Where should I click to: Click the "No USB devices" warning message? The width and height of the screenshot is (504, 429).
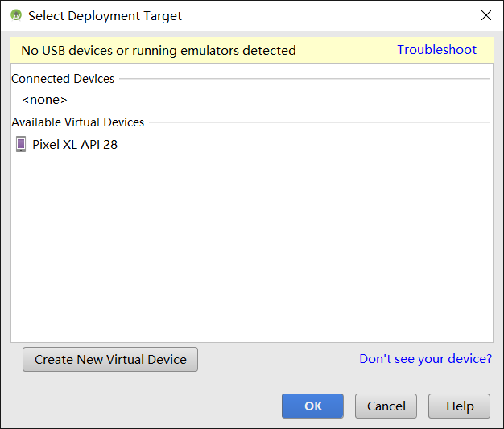[x=159, y=50]
